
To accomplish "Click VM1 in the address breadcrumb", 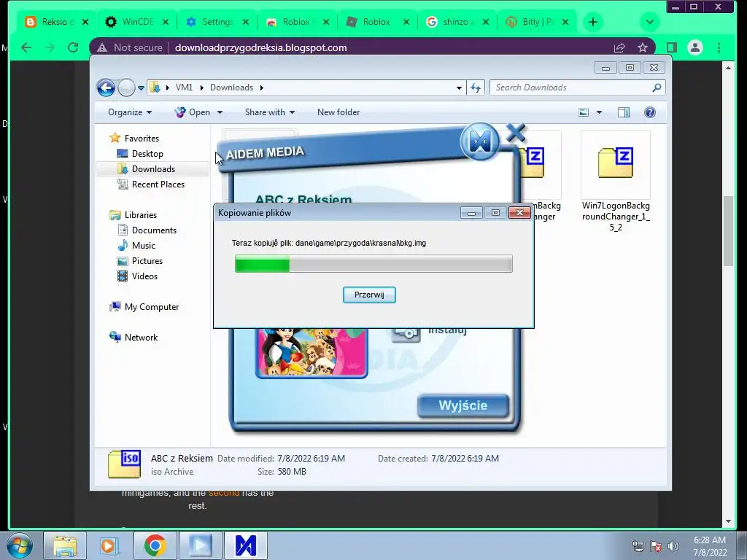I will [x=184, y=87].
